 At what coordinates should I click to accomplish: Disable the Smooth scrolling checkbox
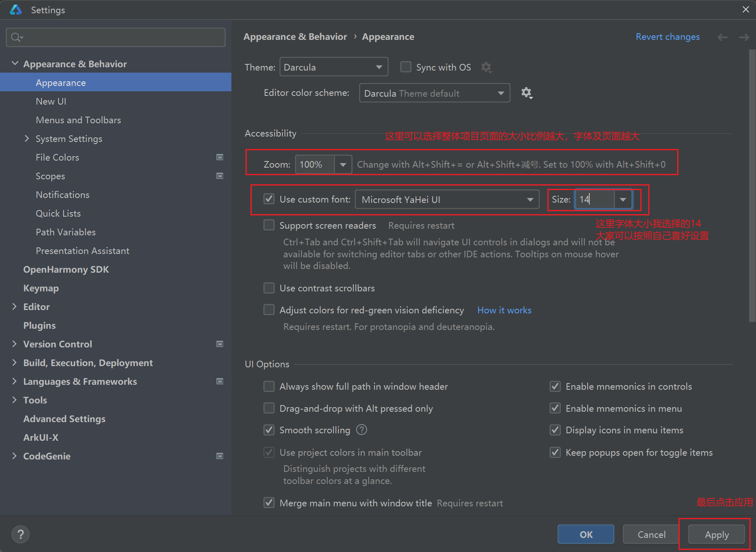pos(269,430)
